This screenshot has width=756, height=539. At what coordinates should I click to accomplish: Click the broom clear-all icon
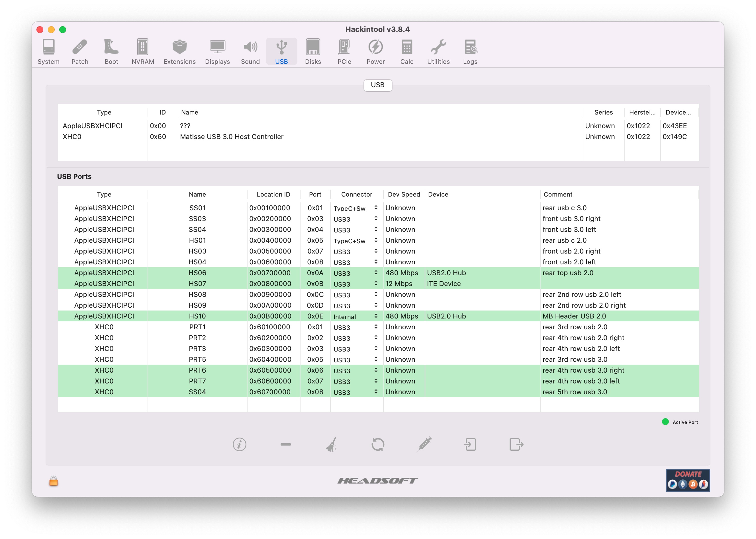(x=332, y=444)
